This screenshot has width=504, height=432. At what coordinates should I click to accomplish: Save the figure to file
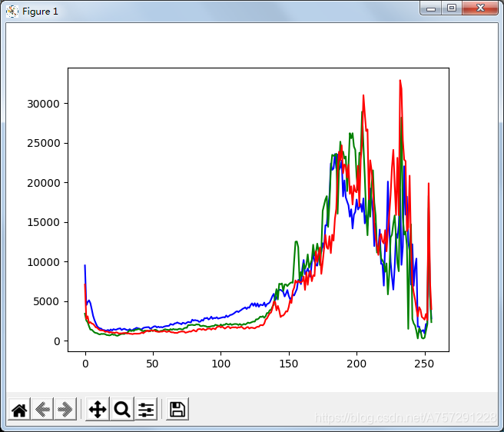point(177,410)
